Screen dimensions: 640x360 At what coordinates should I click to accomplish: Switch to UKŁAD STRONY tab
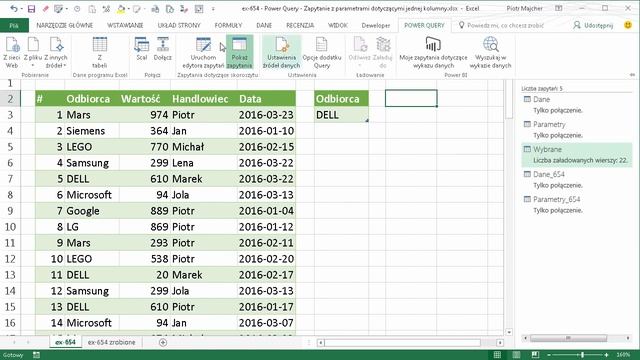click(179, 25)
